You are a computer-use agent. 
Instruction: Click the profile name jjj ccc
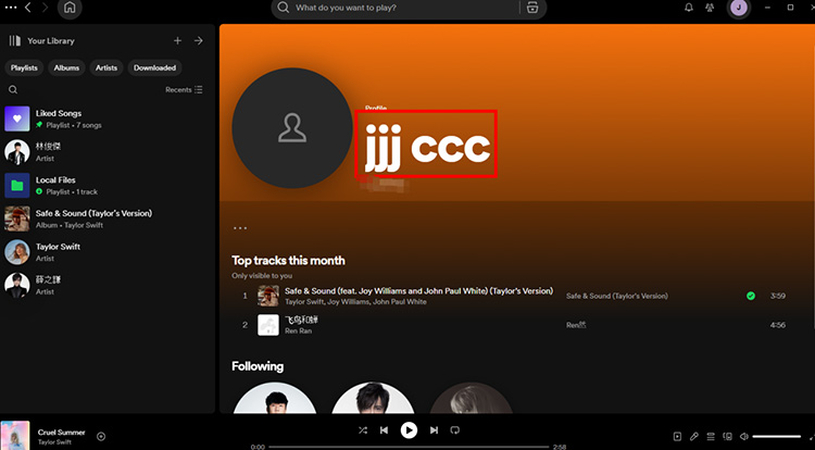[x=427, y=148]
